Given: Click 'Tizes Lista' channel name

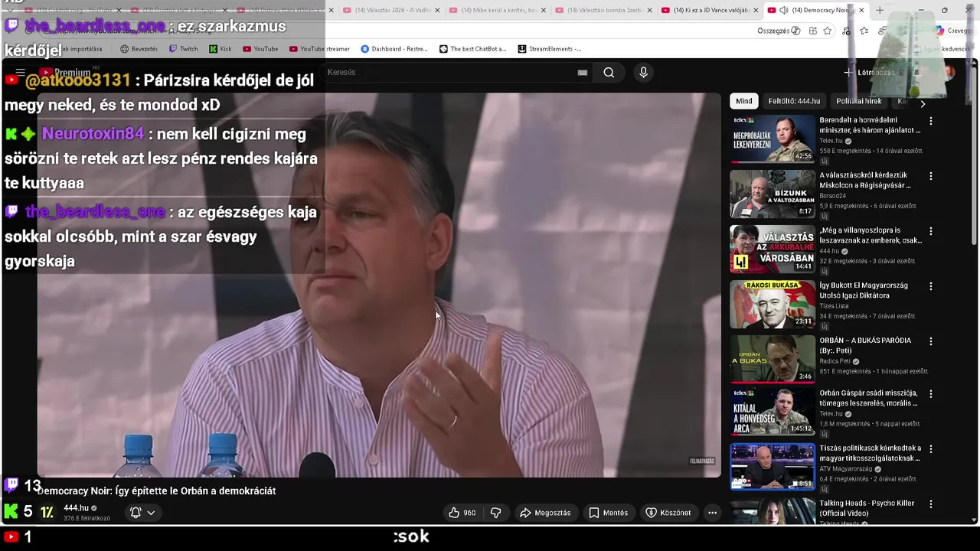Looking at the screenshot, I should (x=834, y=306).
